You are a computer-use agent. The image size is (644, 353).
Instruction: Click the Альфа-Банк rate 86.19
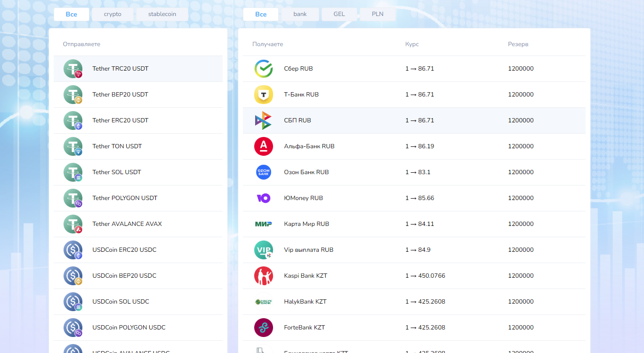(419, 146)
